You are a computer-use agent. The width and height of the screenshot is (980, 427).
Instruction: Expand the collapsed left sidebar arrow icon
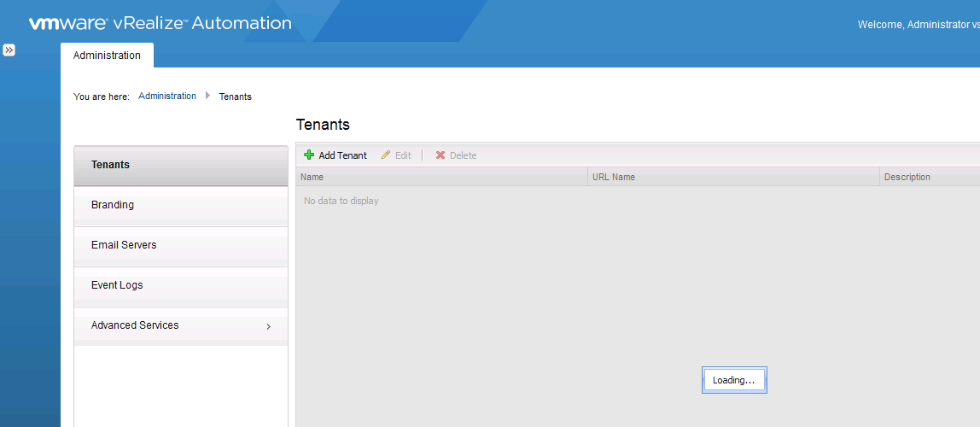(x=9, y=50)
